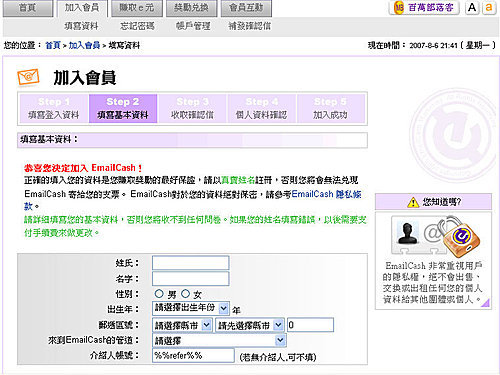Go to the 獎勵兌換 navigation tab
This screenshot has height=375, width=500.
tap(191, 8)
